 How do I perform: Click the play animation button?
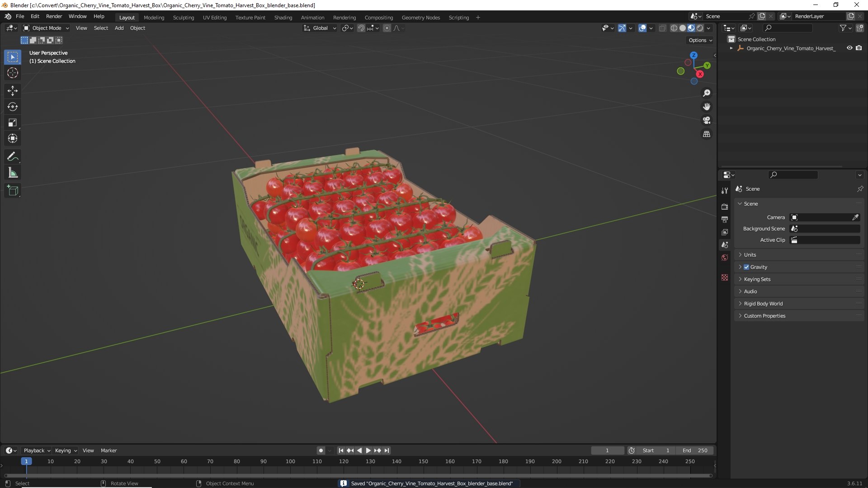368,450
